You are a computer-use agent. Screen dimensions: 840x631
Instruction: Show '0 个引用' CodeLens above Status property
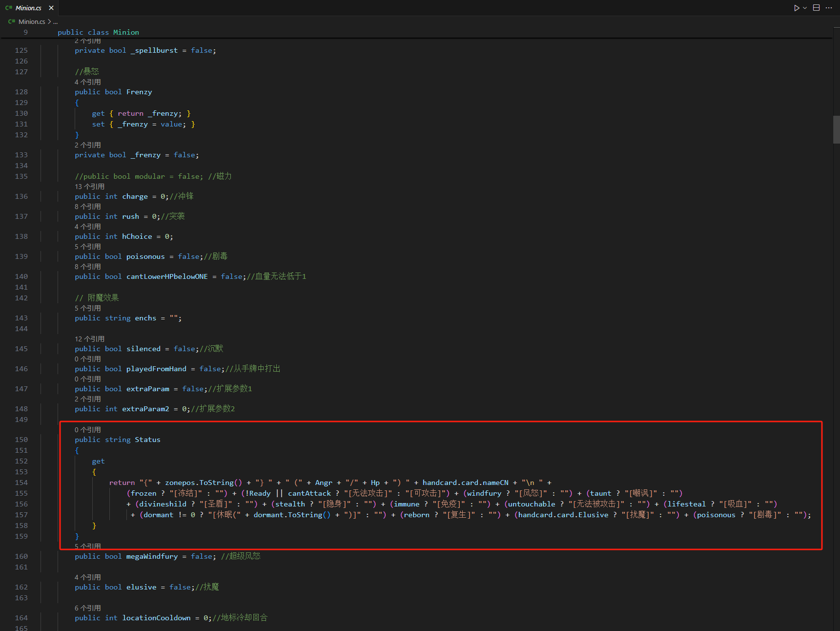click(88, 430)
